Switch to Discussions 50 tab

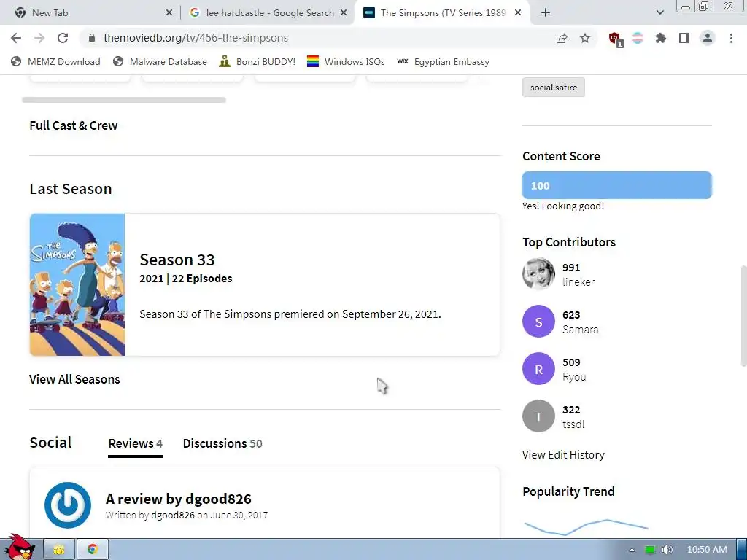222,444
